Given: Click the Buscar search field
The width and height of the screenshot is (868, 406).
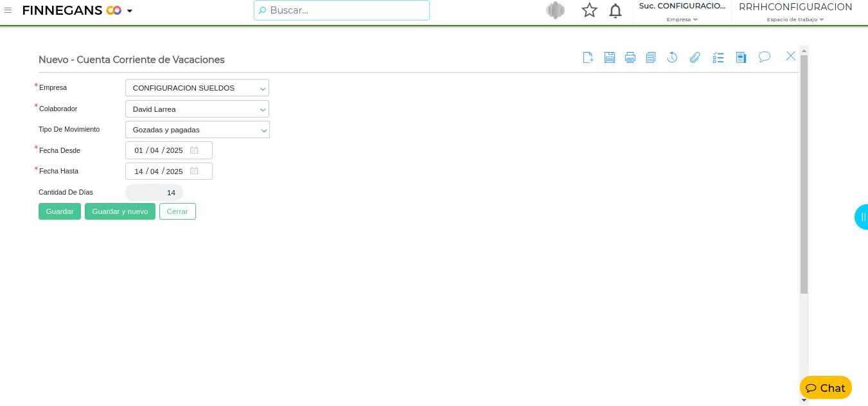Looking at the screenshot, I should pyautogui.click(x=342, y=10).
